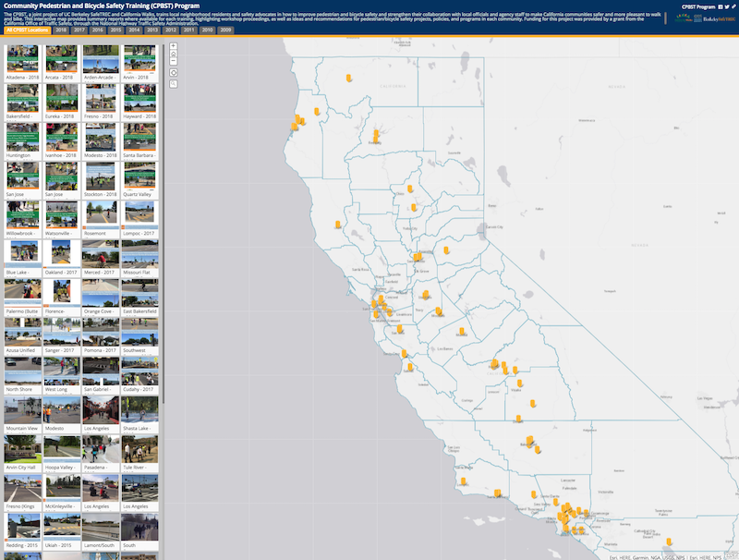The image size is (739, 560).
Task: Open the Quartz Valley thumbnail
Action: click(x=140, y=180)
